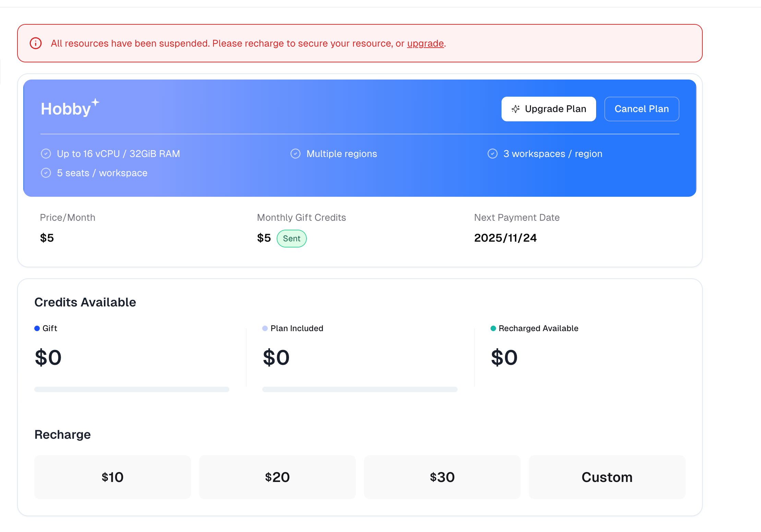Select the '3 workspaces / region' text
This screenshot has width=761, height=532.
pyautogui.click(x=553, y=154)
